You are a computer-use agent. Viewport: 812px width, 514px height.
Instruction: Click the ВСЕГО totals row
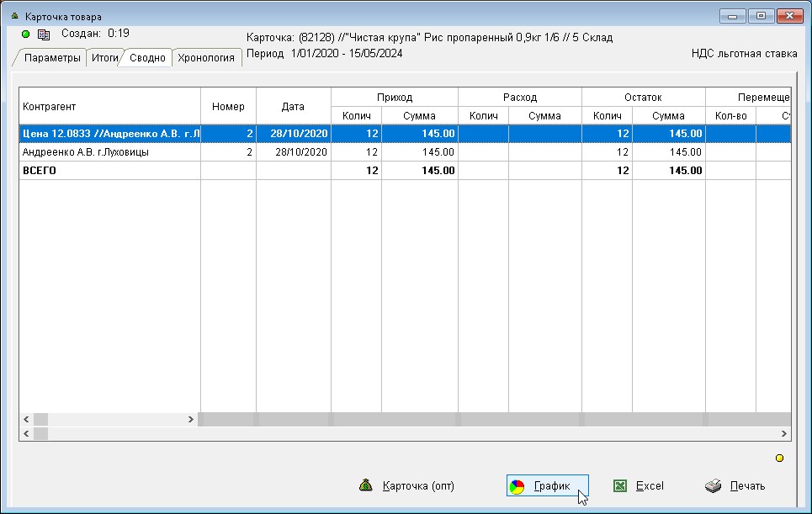[x=109, y=170]
